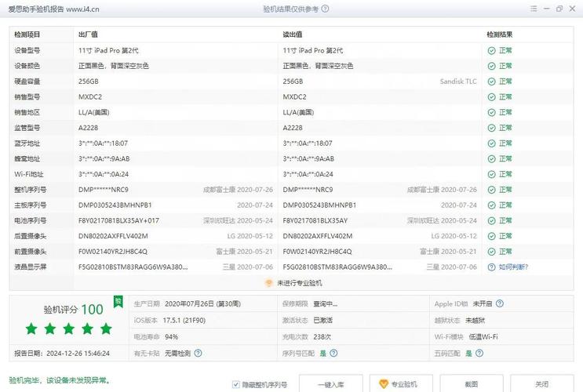Click the green check icon in 整机序列号 row
Image resolution: width=583 pixels, height=392 pixels.
coord(491,190)
